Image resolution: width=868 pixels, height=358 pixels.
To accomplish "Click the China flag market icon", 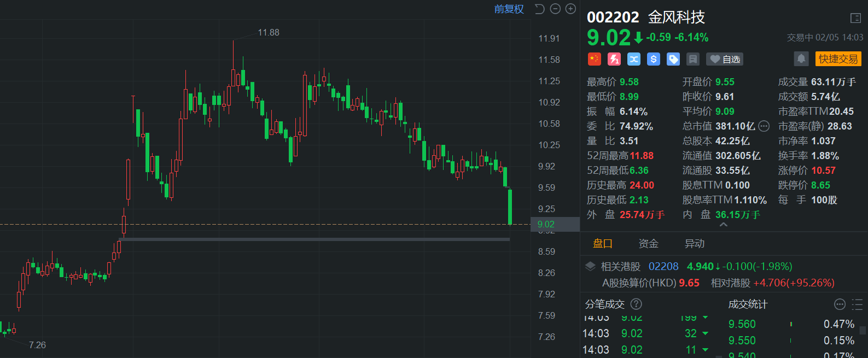I will pyautogui.click(x=595, y=59).
